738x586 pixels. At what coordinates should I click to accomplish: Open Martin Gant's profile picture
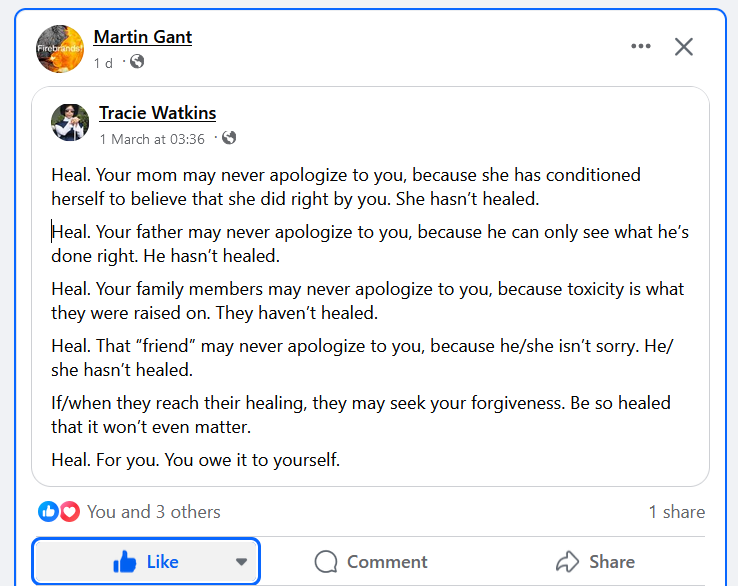tap(59, 49)
